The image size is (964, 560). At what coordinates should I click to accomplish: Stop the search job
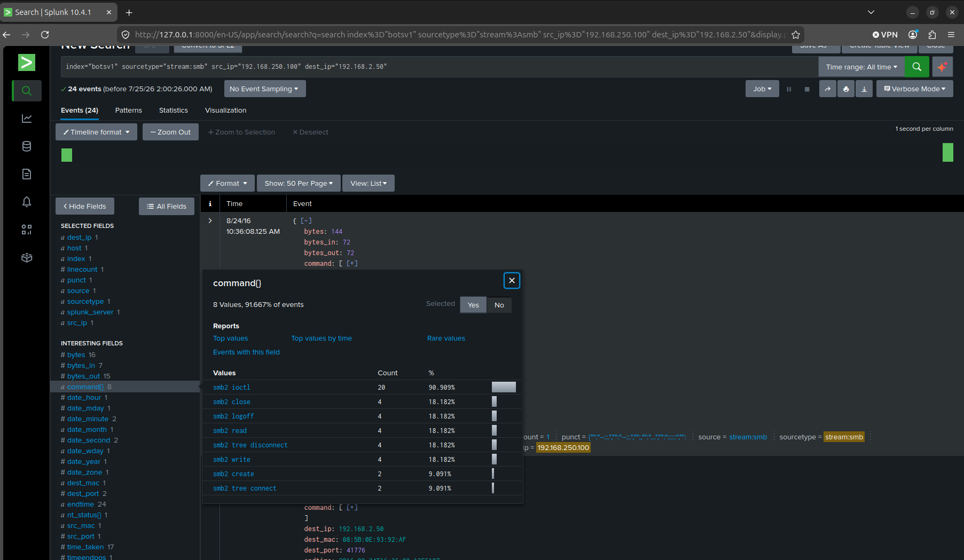807,89
